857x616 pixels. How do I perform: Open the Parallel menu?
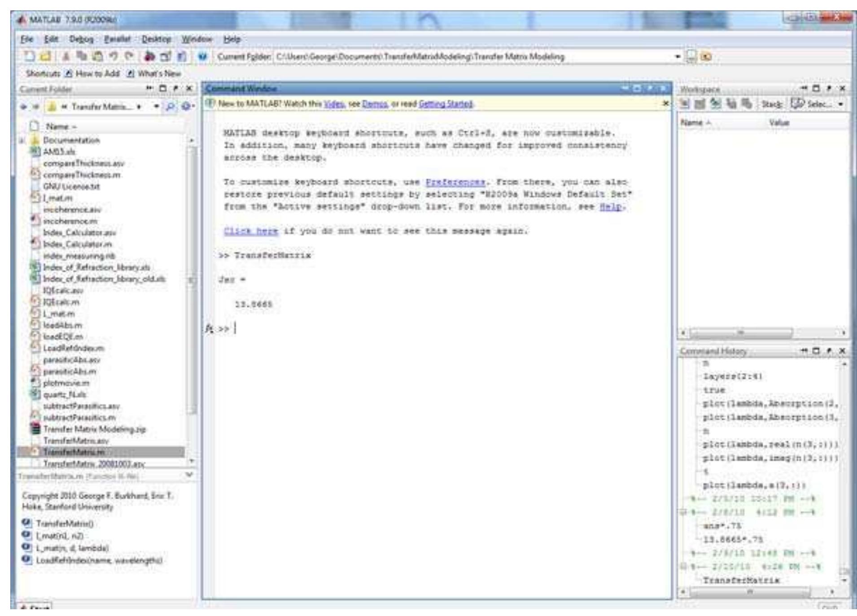117,39
